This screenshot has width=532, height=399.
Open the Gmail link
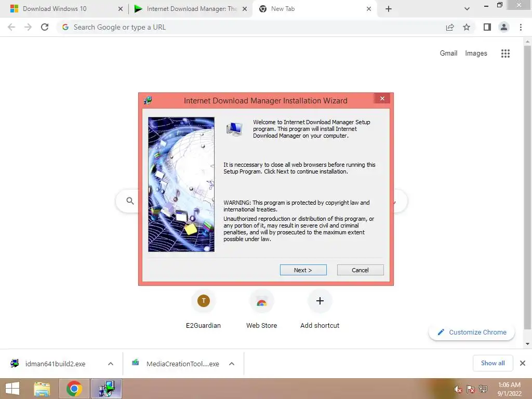click(448, 54)
